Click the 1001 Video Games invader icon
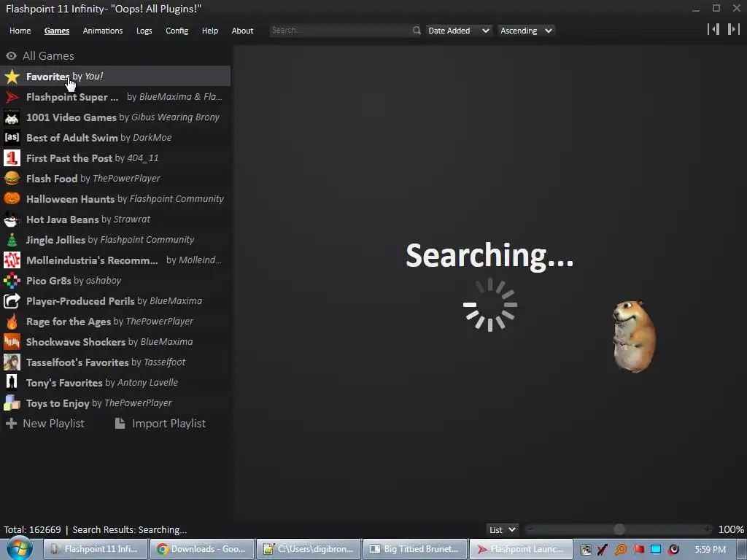747x560 pixels. 12,117
